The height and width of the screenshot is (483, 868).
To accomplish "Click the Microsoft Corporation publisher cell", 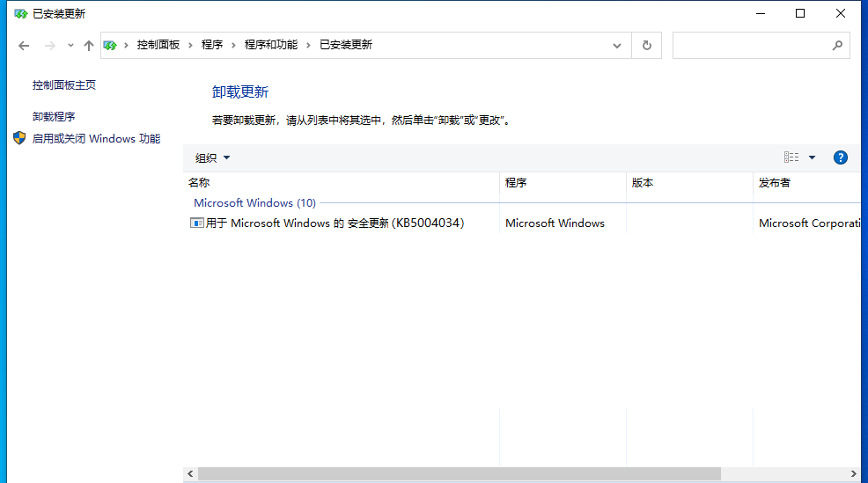I will (809, 223).
